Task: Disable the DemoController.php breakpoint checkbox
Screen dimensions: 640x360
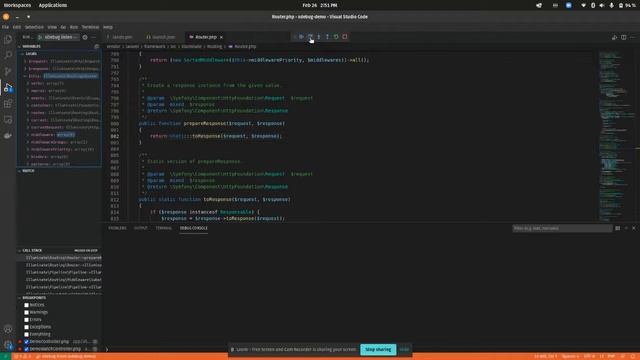Action: [x=27, y=342]
